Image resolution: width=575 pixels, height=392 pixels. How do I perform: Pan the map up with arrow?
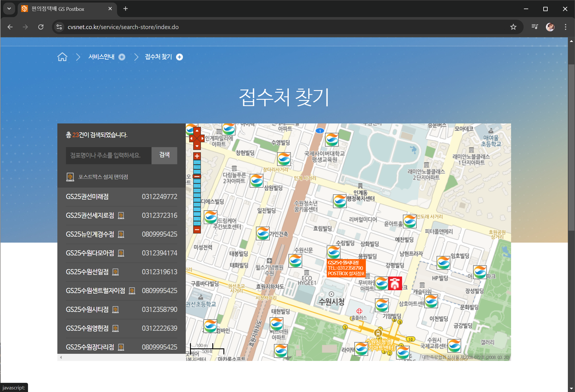point(197,131)
